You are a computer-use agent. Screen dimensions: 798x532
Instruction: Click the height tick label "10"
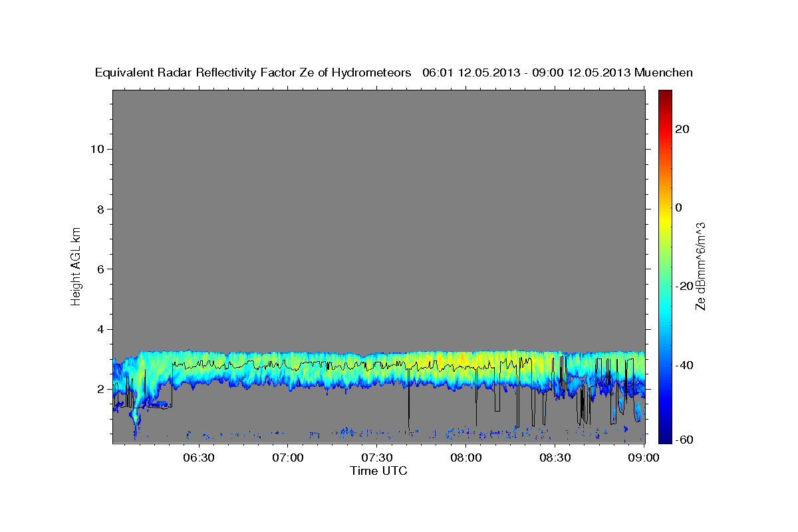96,149
